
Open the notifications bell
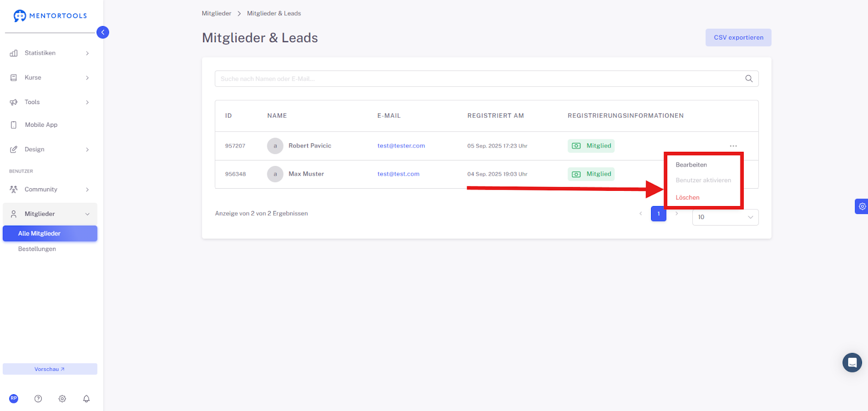pyautogui.click(x=86, y=399)
